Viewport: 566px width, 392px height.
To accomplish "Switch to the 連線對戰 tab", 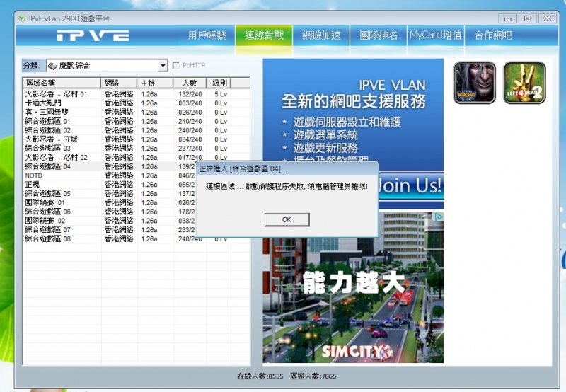I will click(264, 35).
